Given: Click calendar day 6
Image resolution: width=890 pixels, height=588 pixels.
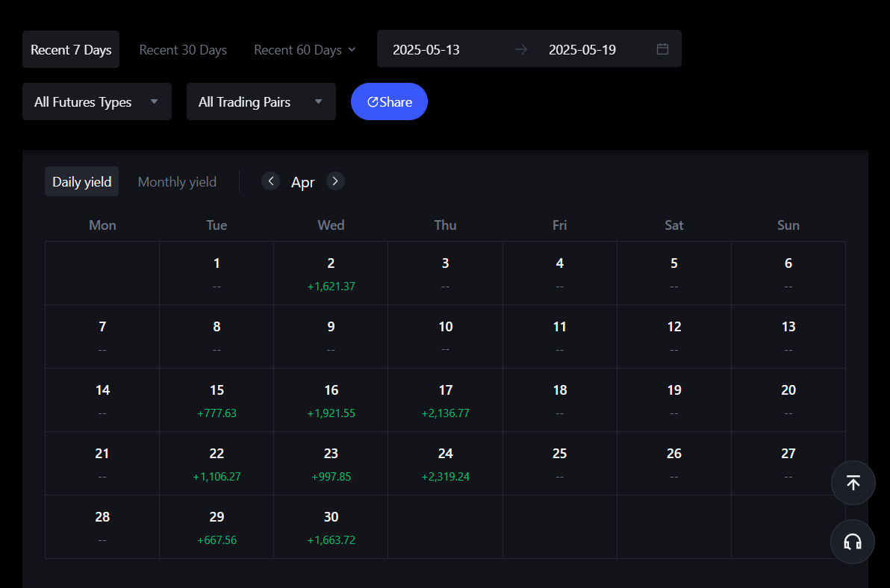Looking at the screenshot, I should point(788,273).
